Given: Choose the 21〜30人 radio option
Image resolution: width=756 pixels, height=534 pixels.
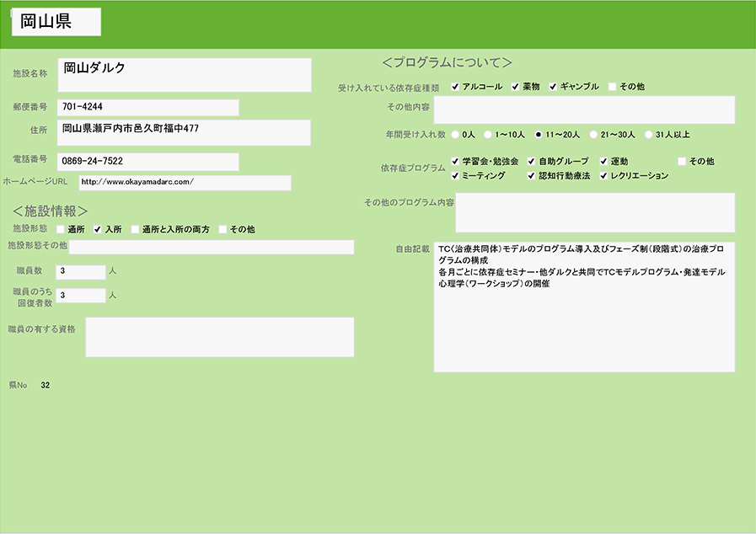Looking at the screenshot, I should coord(593,134).
